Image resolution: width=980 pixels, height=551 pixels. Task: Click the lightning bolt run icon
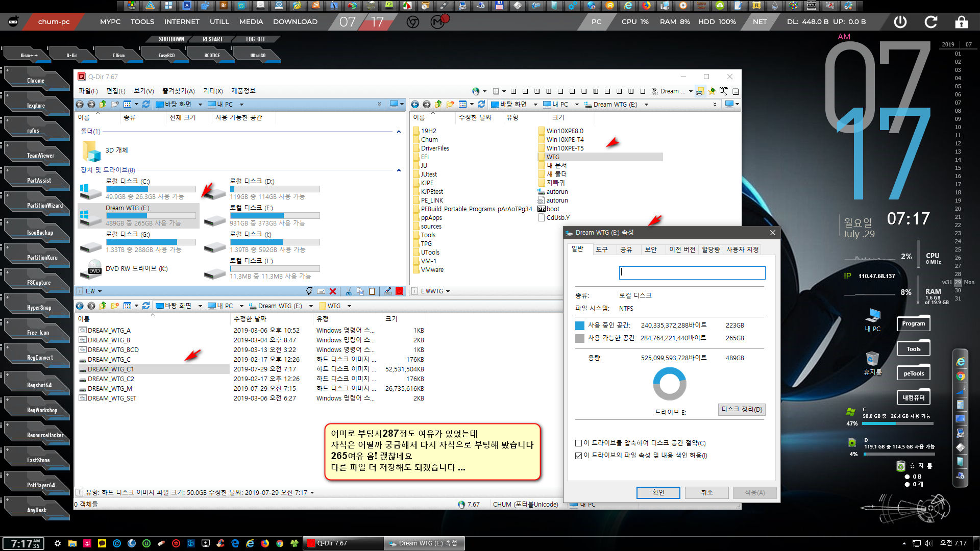tap(309, 291)
